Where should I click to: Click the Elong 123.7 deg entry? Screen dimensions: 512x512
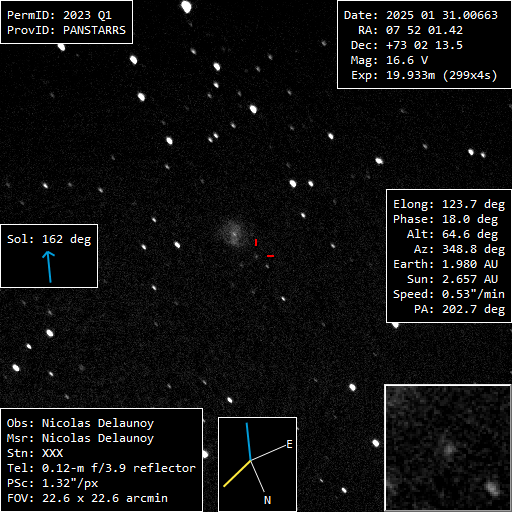point(449,204)
